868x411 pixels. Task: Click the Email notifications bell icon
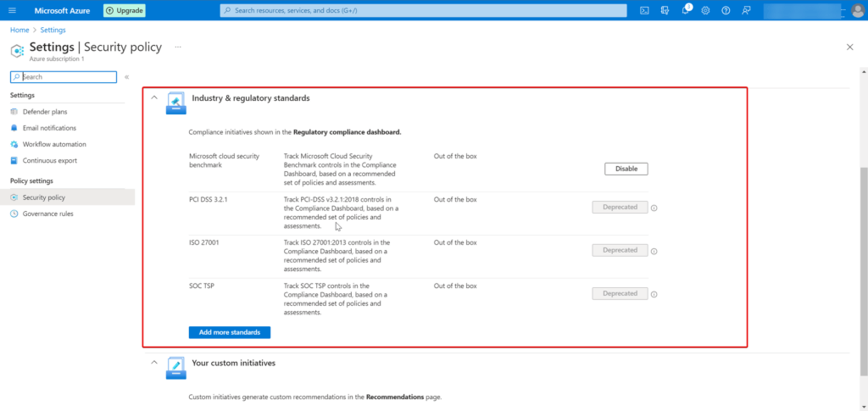[x=14, y=128]
